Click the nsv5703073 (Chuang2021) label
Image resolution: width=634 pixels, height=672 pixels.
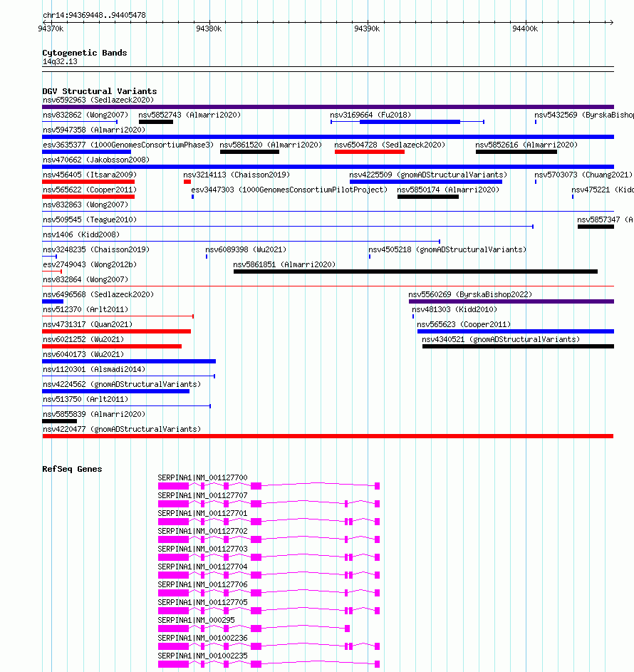(x=583, y=175)
